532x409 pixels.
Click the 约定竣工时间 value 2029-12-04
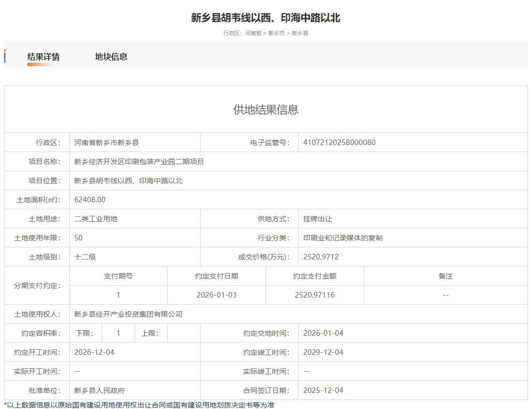click(x=323, y=352)
